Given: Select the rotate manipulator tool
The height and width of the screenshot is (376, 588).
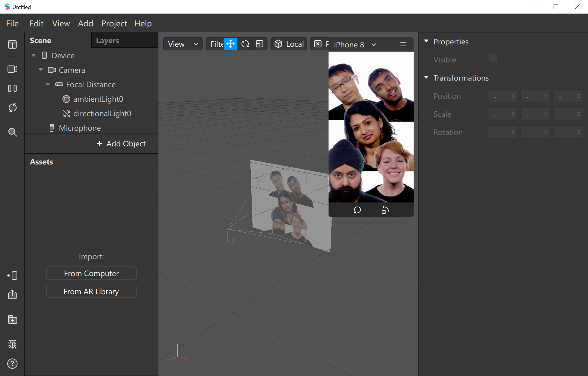Looking at the screenshot, I should click(x=245, y=44).
